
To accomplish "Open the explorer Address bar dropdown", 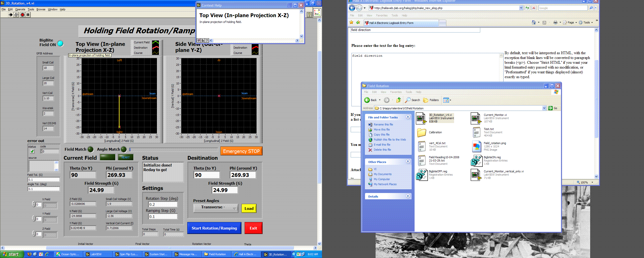I will click(x=544, y=108).
